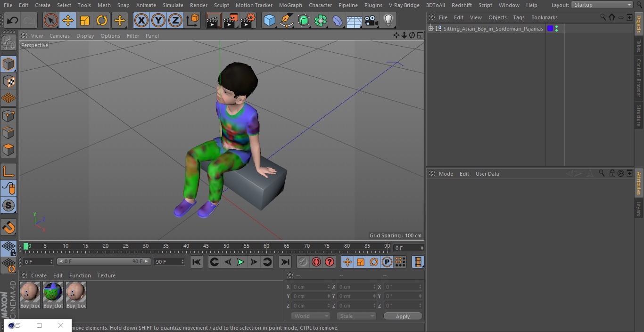
Task: Toggle Y axis lock
Action: 158,20
